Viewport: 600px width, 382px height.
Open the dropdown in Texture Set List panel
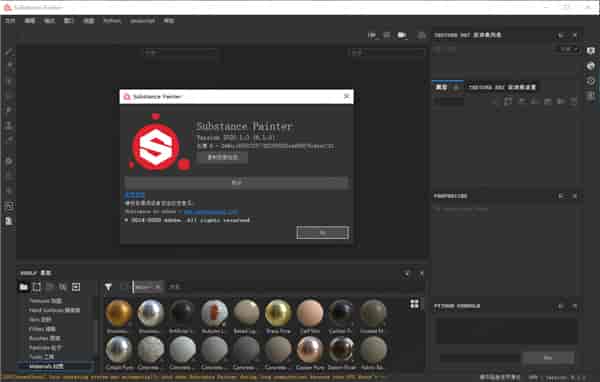coord(566,49)
